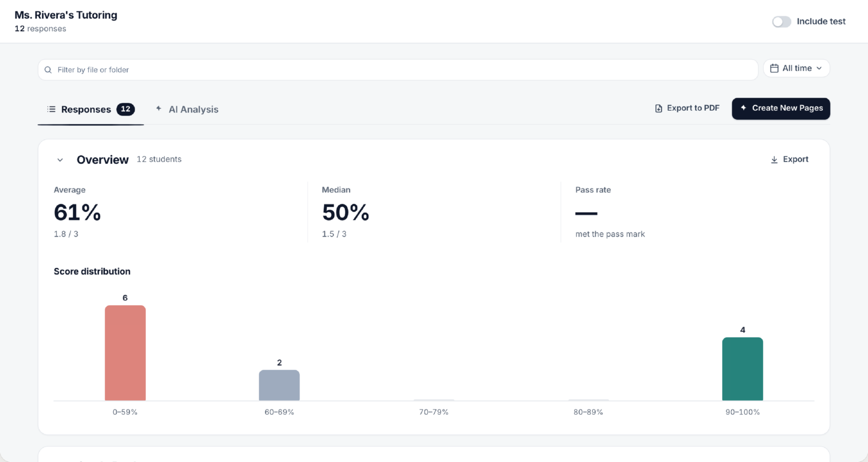Click the search magnifier icon

48,70
